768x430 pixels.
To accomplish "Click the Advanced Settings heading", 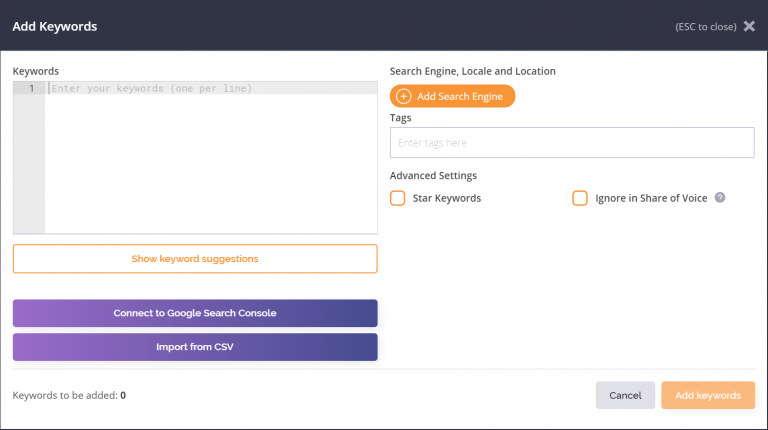I will [433, 175].
